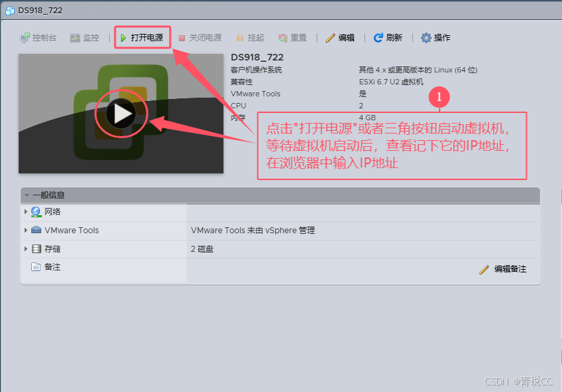Open the 控制台 console button

pyautogui.click(x=38, y=38)
